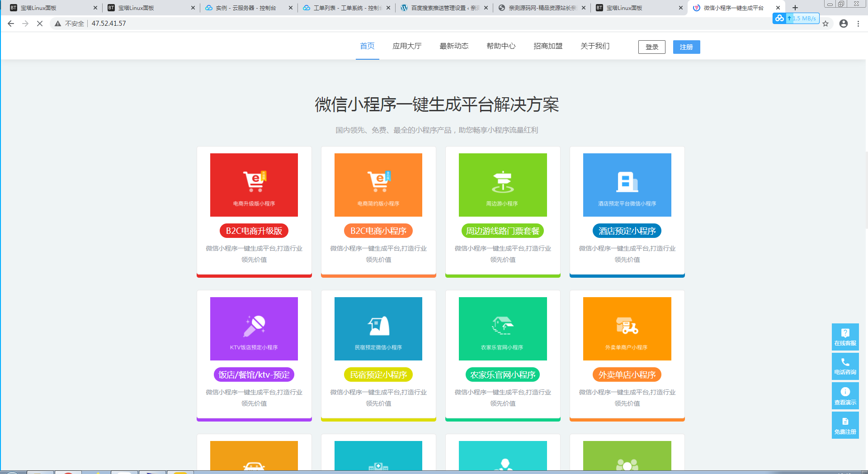
Task: Open the 帮助中心 menu item
Action: [x=501, y=46]
